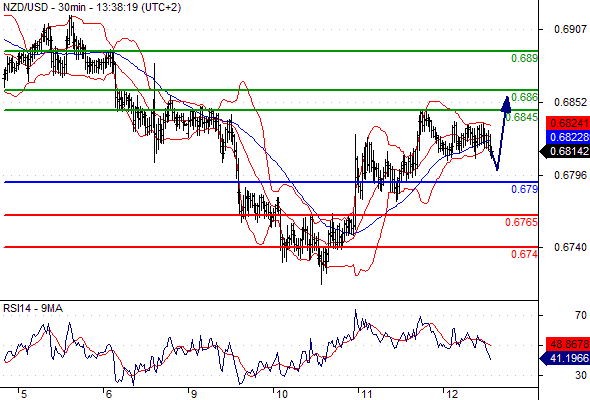The height and width of the screenshot is (400, 590).
Task: Click the red 0.674 support label
Action: pos(524,254)
